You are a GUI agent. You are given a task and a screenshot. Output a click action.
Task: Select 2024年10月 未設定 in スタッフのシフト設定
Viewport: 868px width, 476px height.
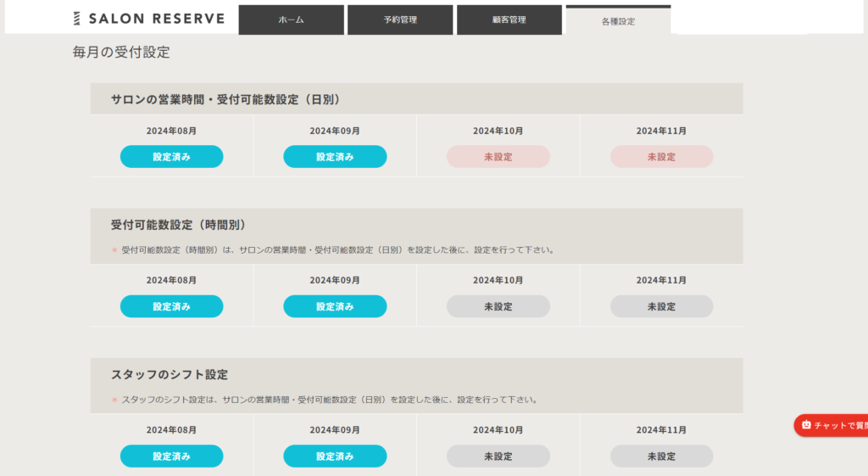click(498, 456)
